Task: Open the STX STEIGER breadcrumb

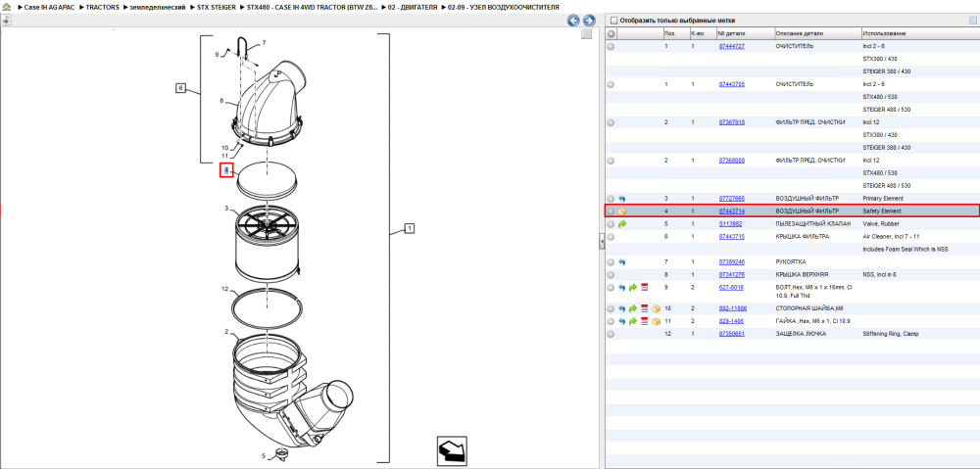Action: point(217,7)
